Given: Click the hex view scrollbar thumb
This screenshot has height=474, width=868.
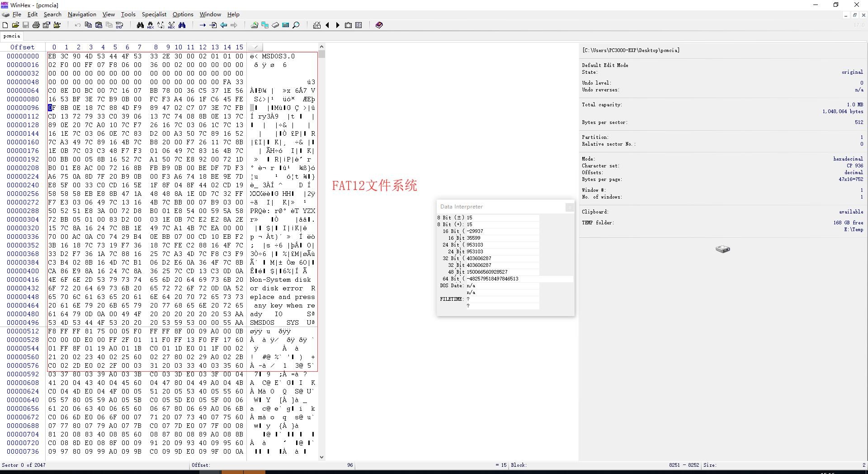Looking at the screenshot, I should tap(321, 54).
